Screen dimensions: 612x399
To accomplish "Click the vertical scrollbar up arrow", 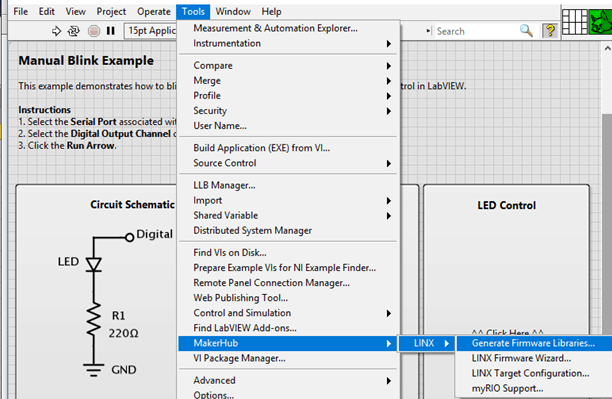I will tap(607, 49).
